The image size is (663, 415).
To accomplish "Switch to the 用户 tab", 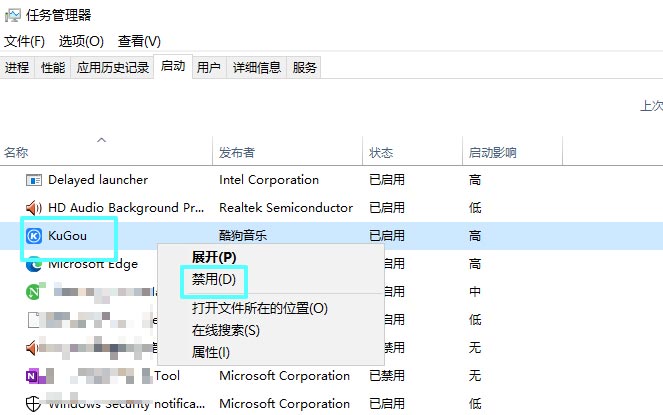I will coord(208,67).
